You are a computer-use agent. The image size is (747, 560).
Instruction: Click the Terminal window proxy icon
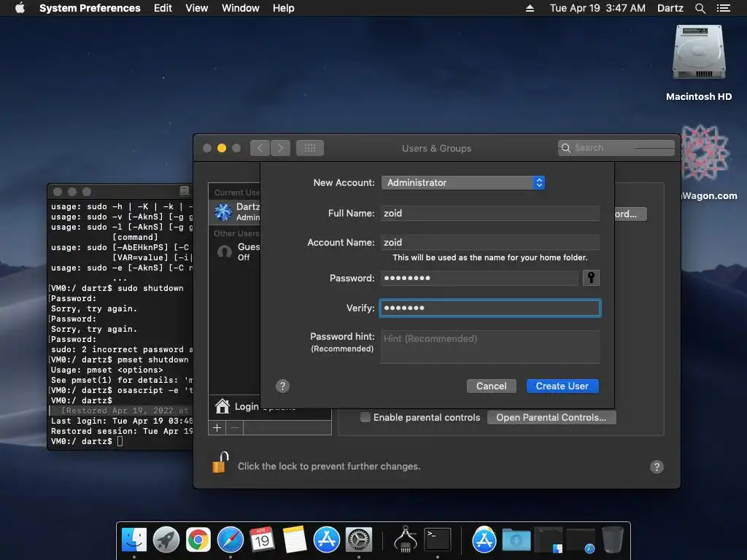tap(185, 192)
